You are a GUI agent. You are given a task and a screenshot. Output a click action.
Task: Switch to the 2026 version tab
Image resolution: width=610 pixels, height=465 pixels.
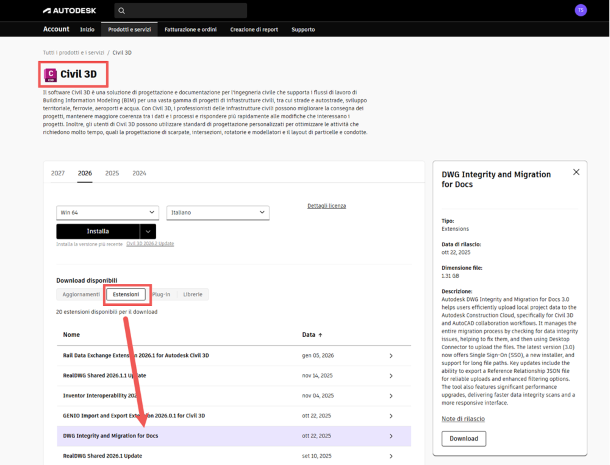click(85, 173)
